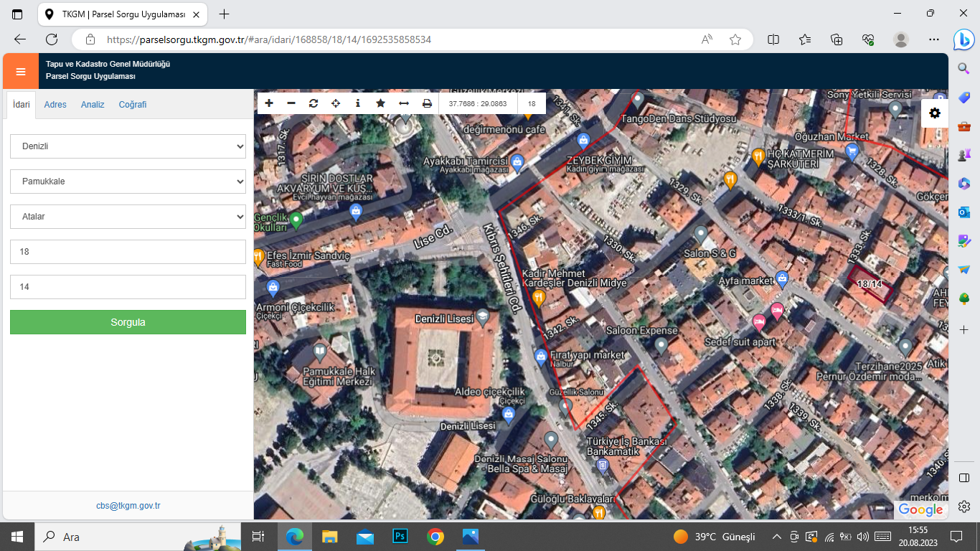The width and height of the screenshot is (980, 551).
Task: Click the map toolbar refresh arrows icon
Action: pos(314,103)
